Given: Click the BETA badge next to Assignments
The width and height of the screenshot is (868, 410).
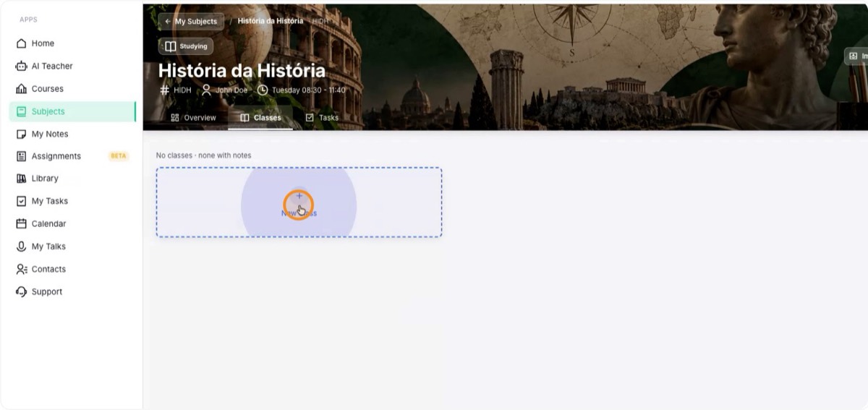Looking at the screenshot, I should pos(118,156).
